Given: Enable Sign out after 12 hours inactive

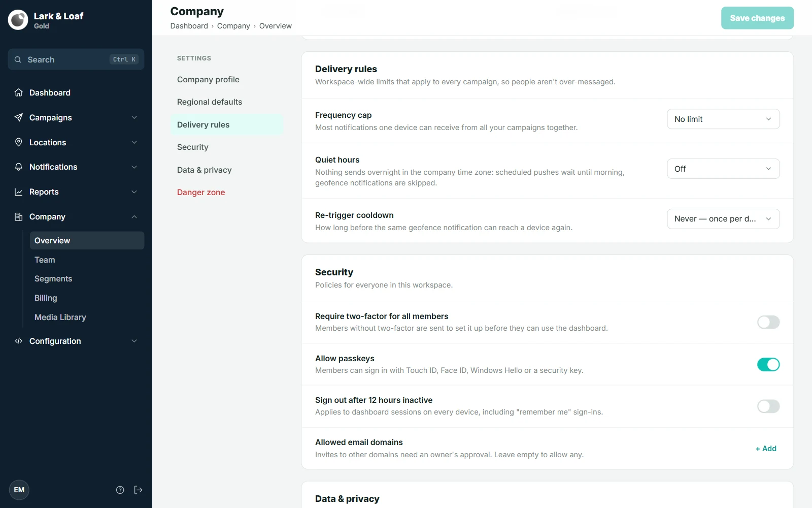Looking at the screenshot, I should point(768,406).
